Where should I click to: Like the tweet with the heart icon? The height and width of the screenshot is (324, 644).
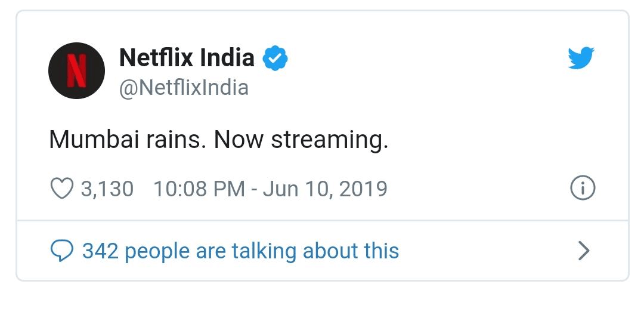click(62, 189)
